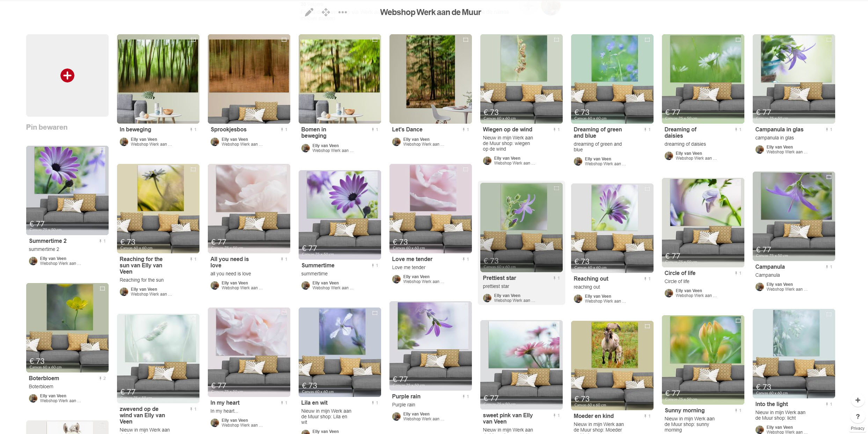This screenshot has height=434, width=868.
Task: Click the pencil edit board icon
Action: [x=309, y=12]
